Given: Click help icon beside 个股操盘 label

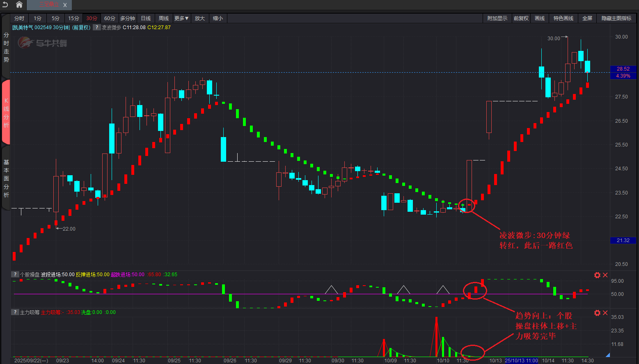Looking at the screenshot, I should (15, 275).
